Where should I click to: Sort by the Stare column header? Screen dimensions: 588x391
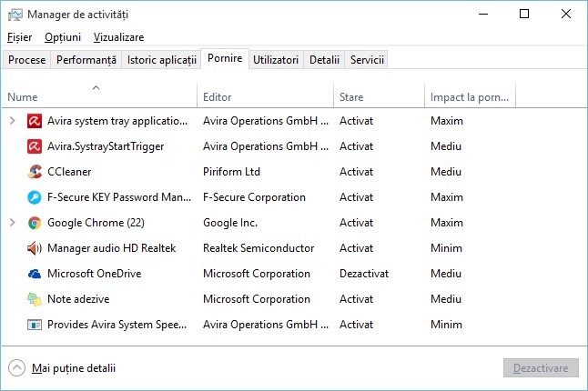(380, 97)
